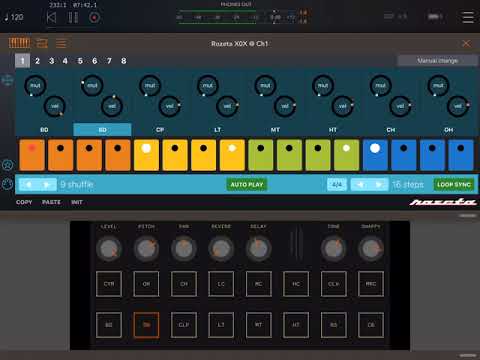Viewport: 480px width, 360px height.
Task: Click PASTE pattern
Action: (51, 202)
